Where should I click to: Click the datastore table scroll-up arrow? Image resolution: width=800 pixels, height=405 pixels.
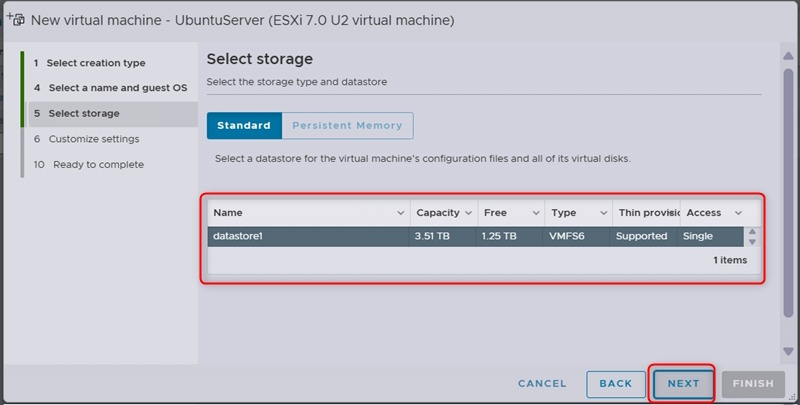click(752, 231)
